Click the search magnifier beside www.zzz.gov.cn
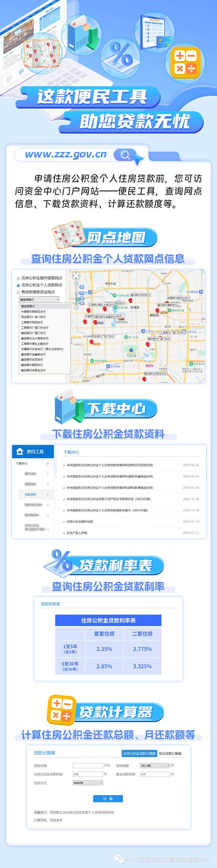 tap(125, 155)
